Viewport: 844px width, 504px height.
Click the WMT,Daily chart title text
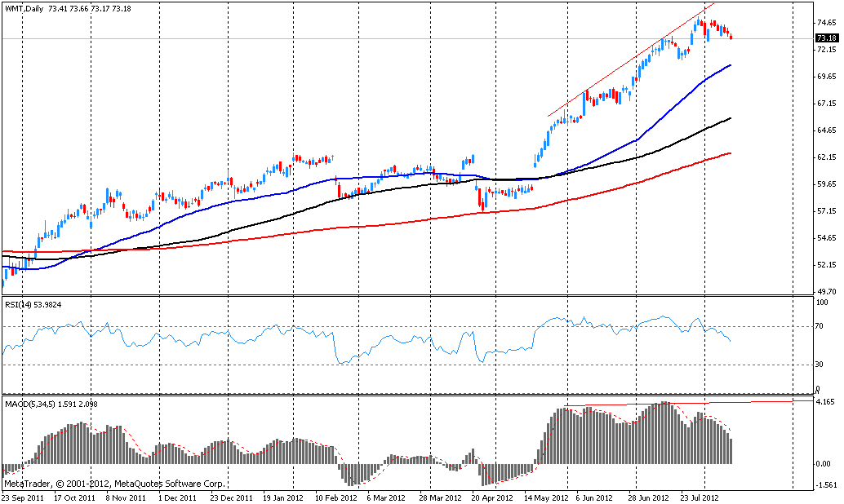(x=24, y=9)
